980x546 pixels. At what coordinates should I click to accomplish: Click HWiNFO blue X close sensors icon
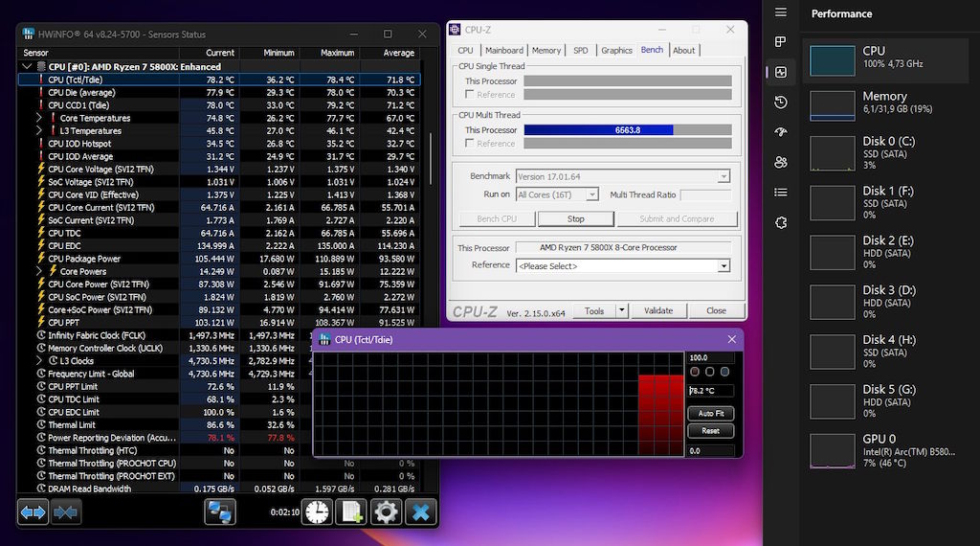click(x=421, y=512)
